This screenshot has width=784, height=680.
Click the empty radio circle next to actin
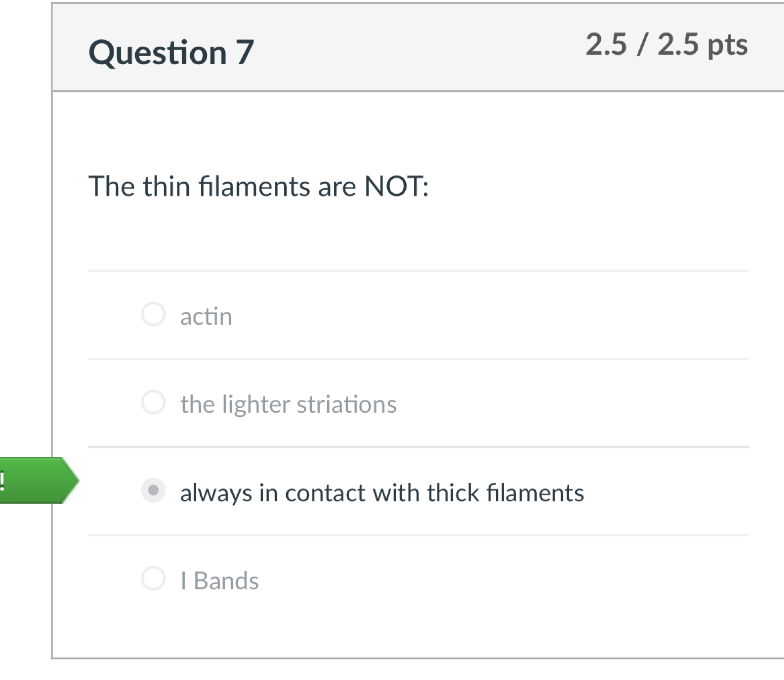[153, 315]
